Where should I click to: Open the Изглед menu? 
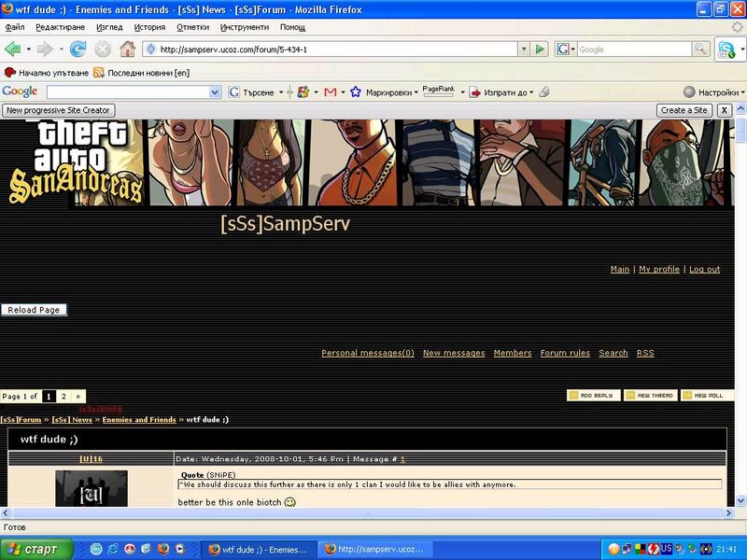[x=109, y=27]
